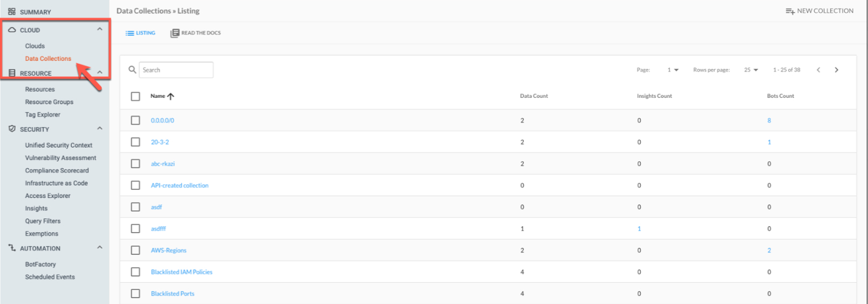Go to previous page arrow

coord(818,70)
